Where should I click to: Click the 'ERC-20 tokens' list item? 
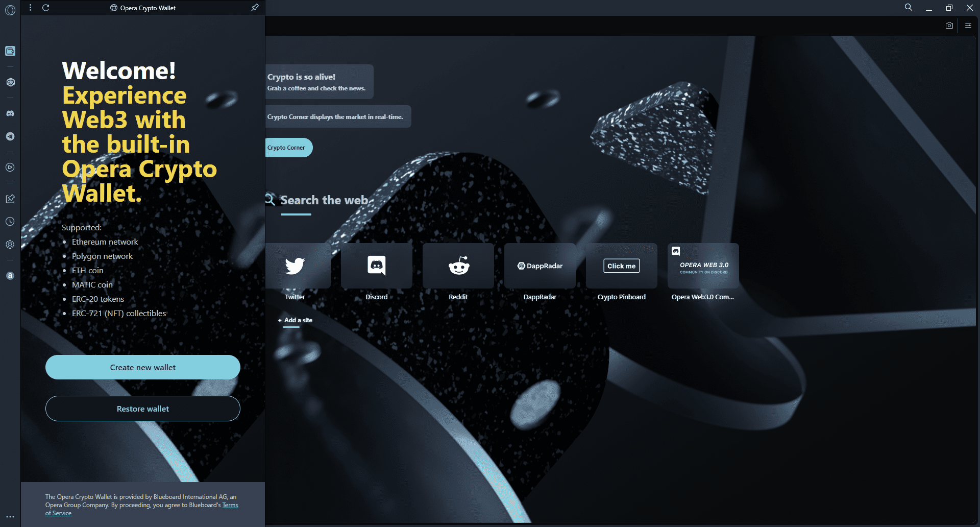98,299
